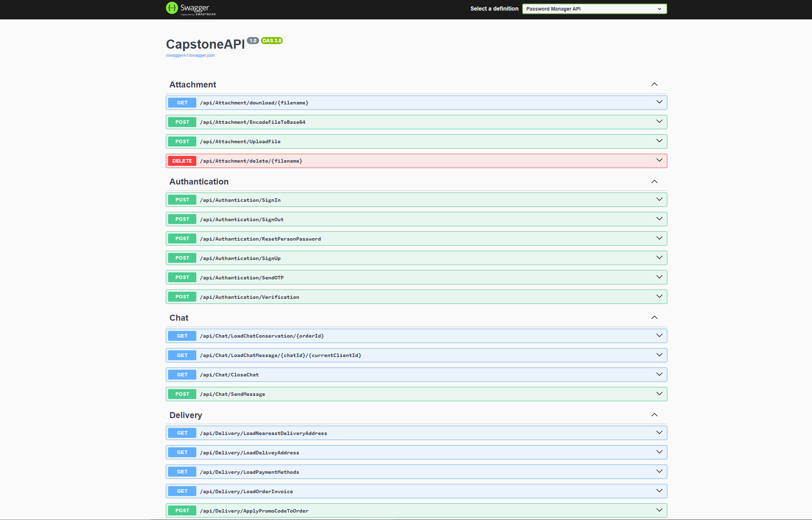The width and height of the screenshot is (812, 520).
Task: Collapse the Authantication section chevron
Action: click(654, 182)
